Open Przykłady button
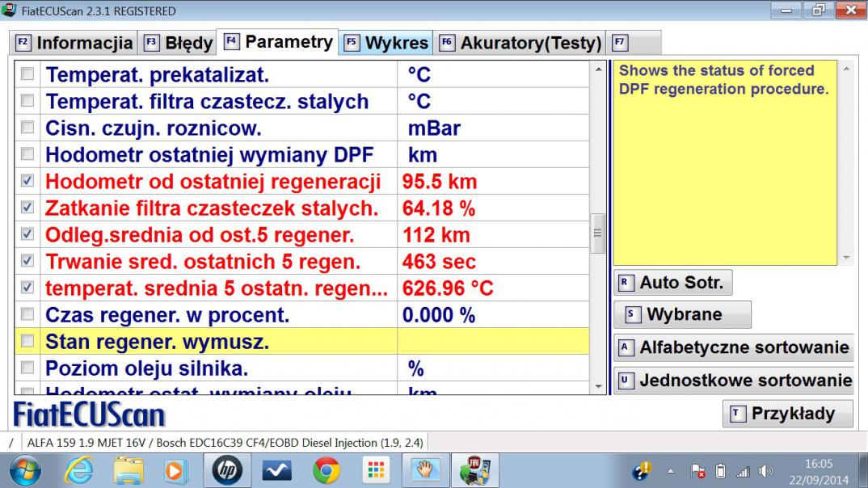Viewport: 868px width, 488px height. tap(788, 414)
